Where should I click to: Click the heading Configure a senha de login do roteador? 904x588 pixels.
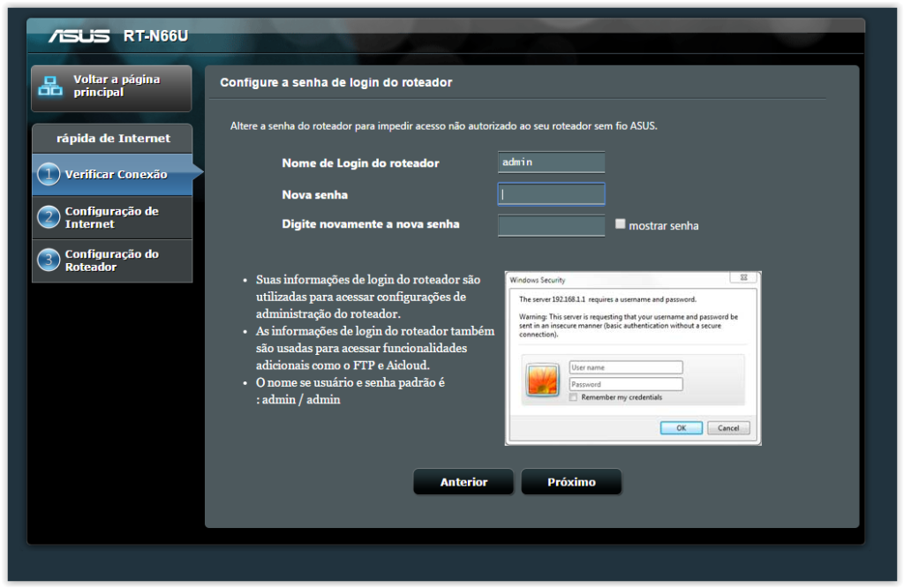pyautogui.click(x=336, y=82)
